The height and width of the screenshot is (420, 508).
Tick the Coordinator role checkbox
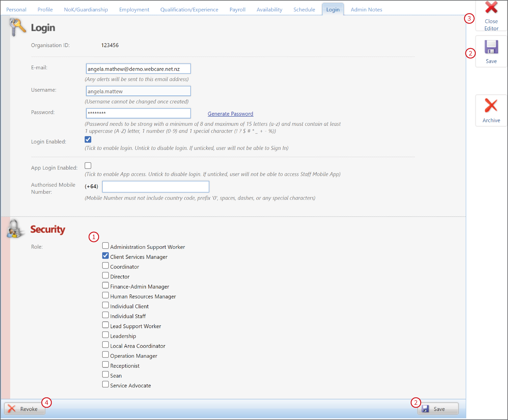(105, 266)
